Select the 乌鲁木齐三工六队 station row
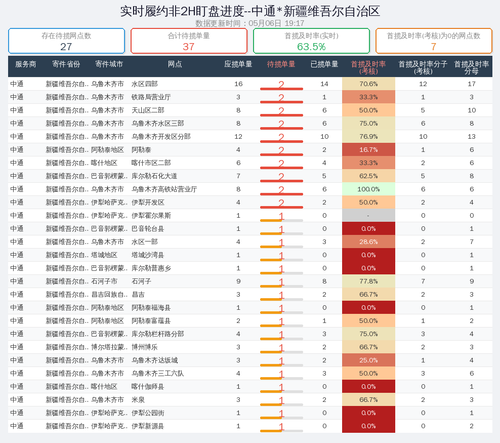Image resolution: width=500 pixels, height=443 pixels. [x=250, y=374]
